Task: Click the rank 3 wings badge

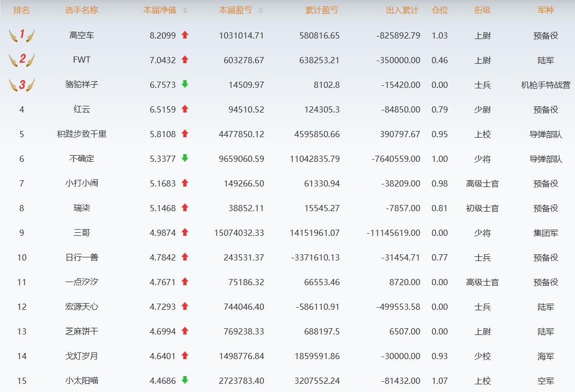Action: 22,85
